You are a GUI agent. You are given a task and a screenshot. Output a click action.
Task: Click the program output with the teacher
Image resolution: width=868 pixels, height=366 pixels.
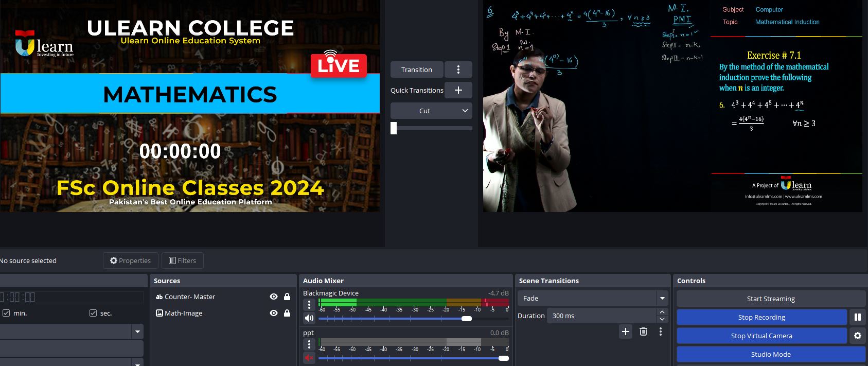(x=672, y=106)
